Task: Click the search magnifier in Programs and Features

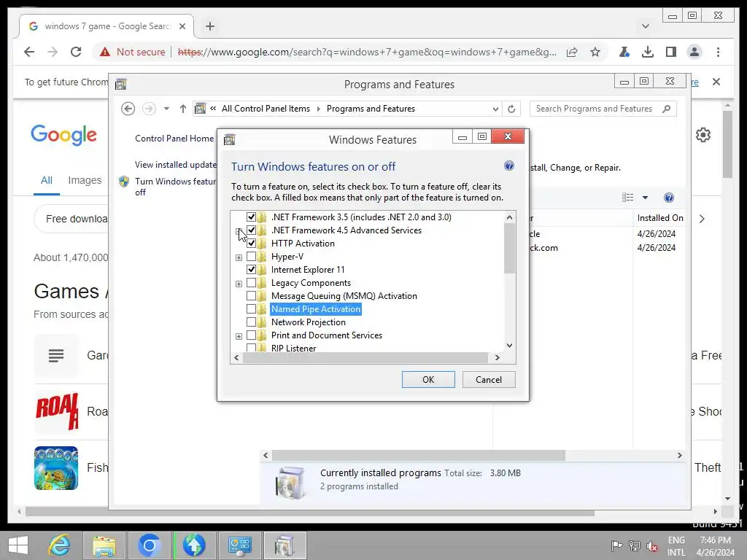Action: pyautogui.click(x=667, y=109)
